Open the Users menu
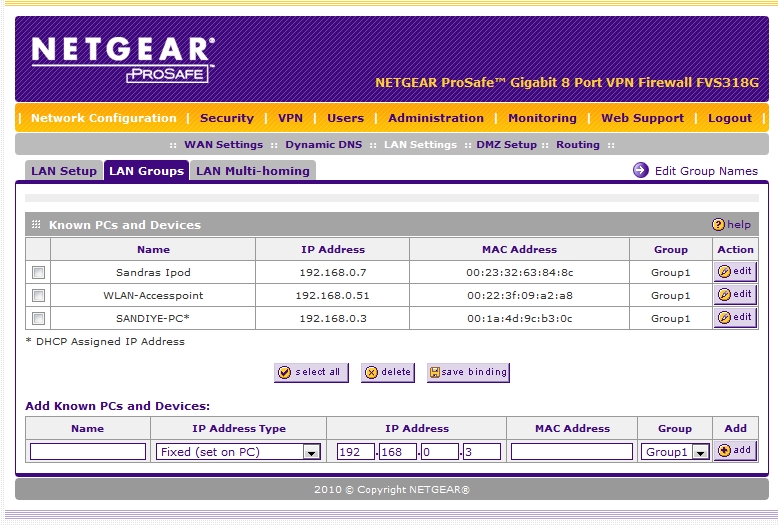The image size is (778, 525). (x=345, y=118)
